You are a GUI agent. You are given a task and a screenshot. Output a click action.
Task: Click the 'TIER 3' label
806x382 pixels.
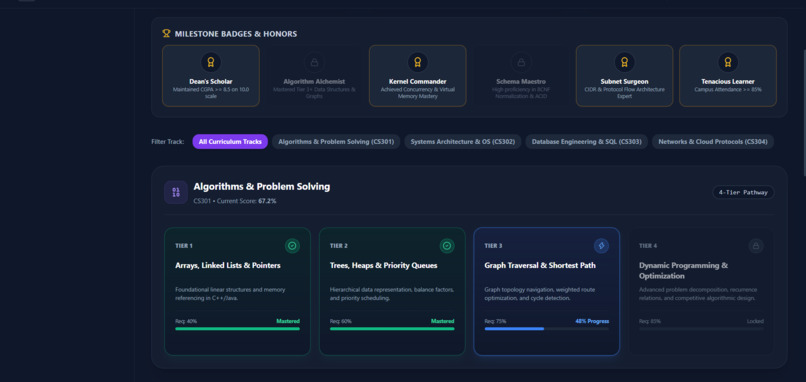[x=493, y=246]
